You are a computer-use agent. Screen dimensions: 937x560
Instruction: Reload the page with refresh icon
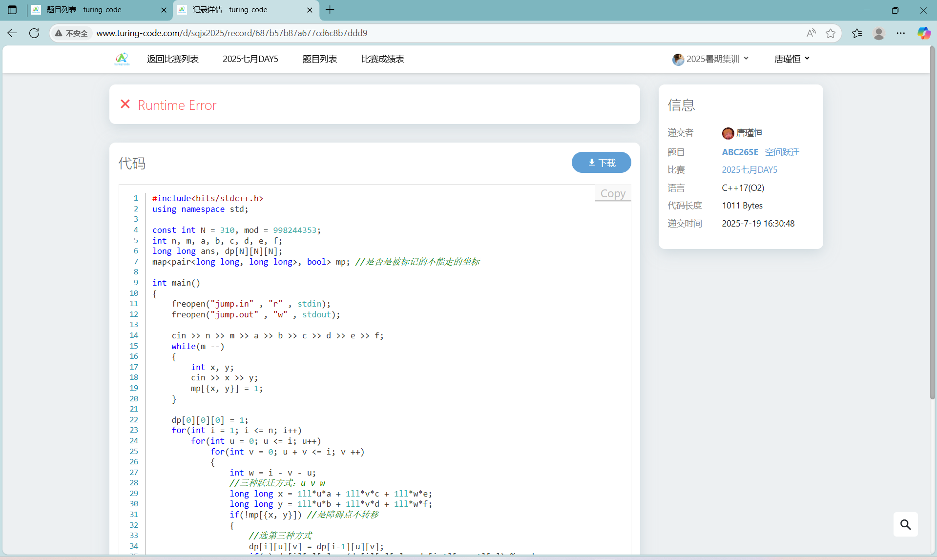click(x=34, y=33)
